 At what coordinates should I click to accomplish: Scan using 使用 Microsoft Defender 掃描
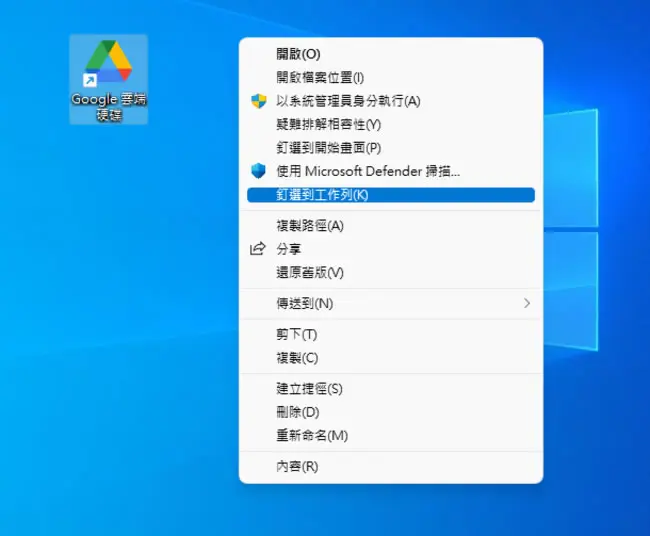click(x=390, y=171)
